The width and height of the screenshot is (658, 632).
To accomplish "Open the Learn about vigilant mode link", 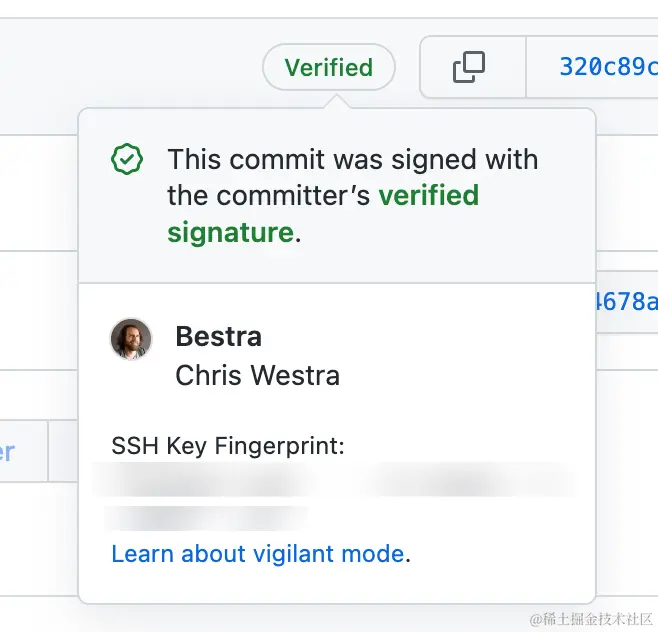I will [258, 554].
